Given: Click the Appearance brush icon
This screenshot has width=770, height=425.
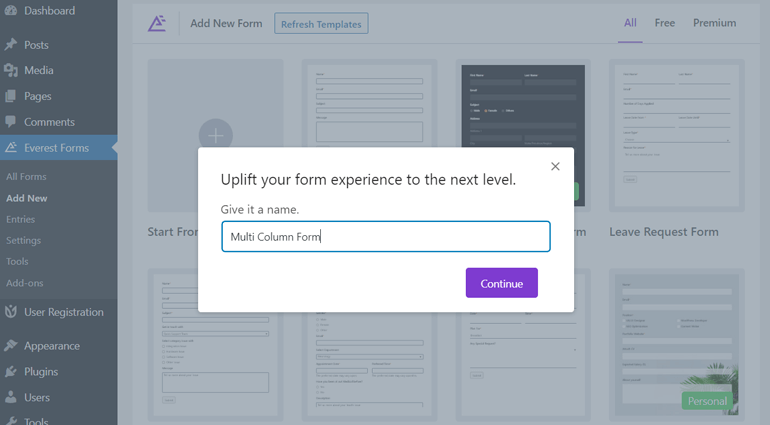Looking at the screenshot, I should pyautogui.click(x=11, y=346).
